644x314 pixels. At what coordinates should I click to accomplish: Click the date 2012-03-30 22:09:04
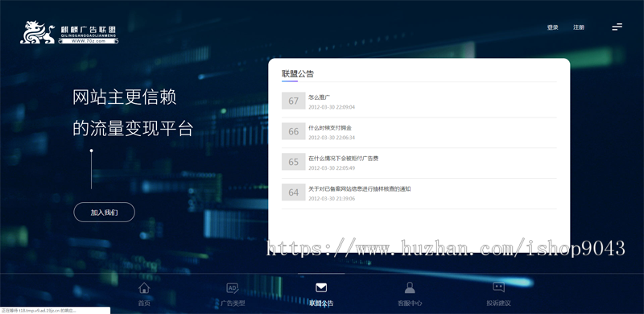coord(332,107)
